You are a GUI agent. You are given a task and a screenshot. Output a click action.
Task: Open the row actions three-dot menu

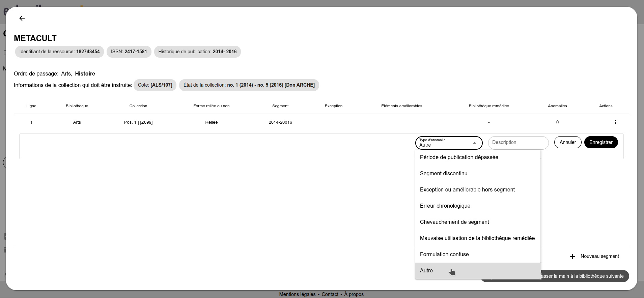[615, 122]
